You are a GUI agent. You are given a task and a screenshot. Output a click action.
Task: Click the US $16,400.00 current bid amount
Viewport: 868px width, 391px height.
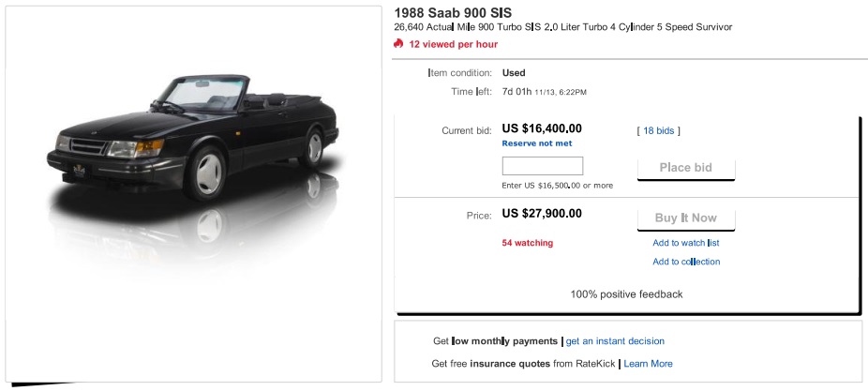pos(542,129)
